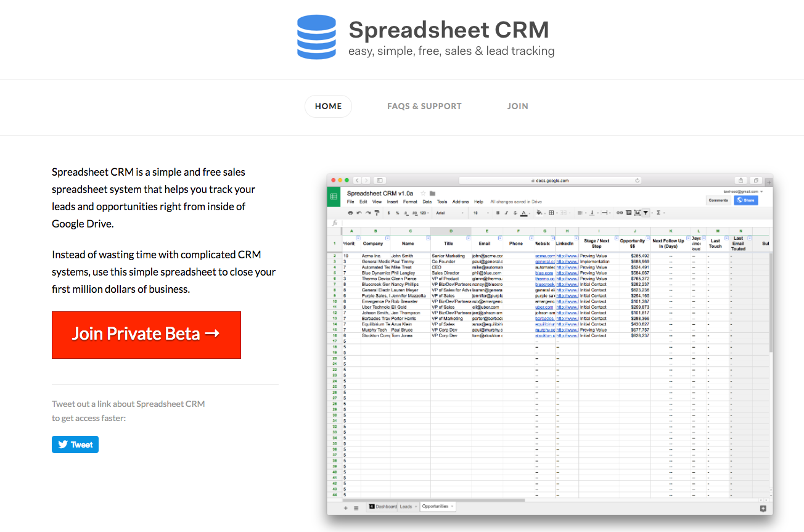This screenshot has height=532, width=804.
Task: Click the text wrapping icon
Action: pos(604,213)
